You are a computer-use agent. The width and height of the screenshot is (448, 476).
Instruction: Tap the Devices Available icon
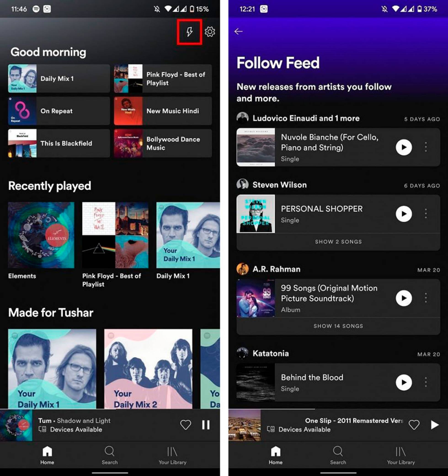43,429
